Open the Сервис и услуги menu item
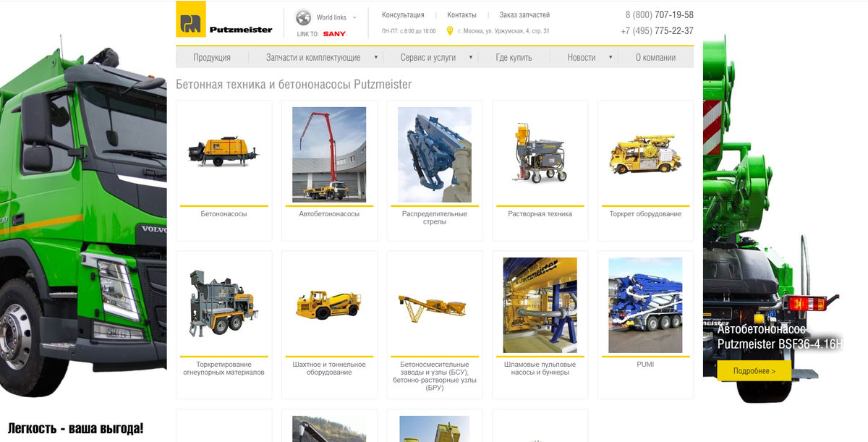 pos(428,57)
